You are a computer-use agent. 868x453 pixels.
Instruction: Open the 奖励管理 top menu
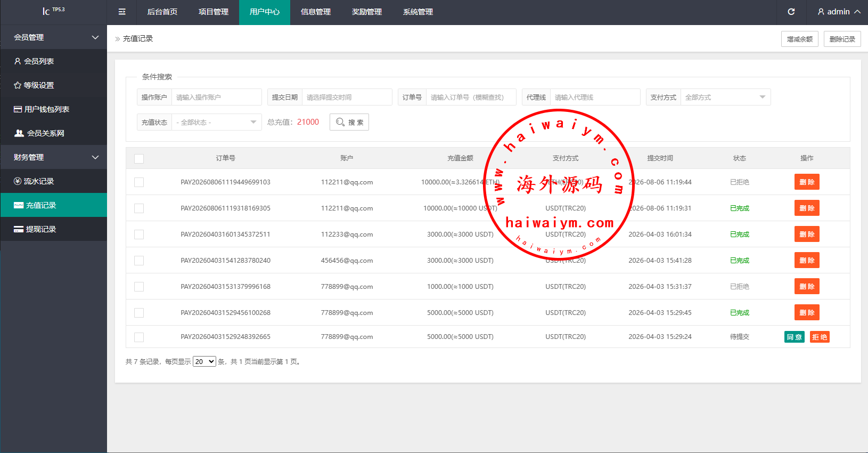tap(367, 12)
